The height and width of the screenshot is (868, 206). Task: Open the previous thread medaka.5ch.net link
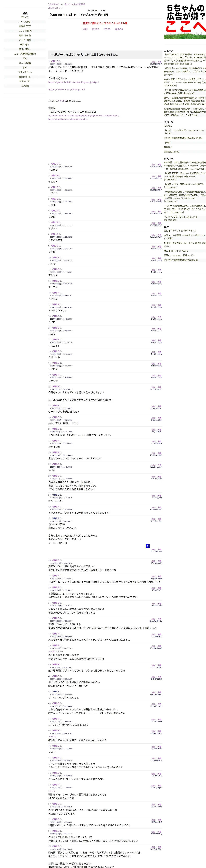coord(84,116)
